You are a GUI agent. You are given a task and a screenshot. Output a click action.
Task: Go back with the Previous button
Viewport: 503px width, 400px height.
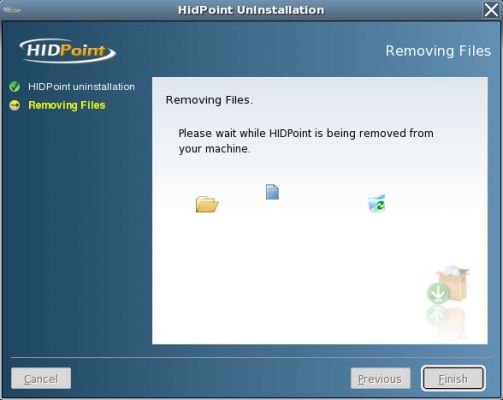380,378
